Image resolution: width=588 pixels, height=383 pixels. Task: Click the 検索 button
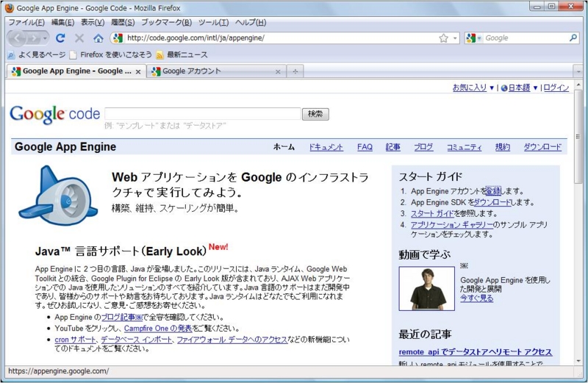pos(315,114)
